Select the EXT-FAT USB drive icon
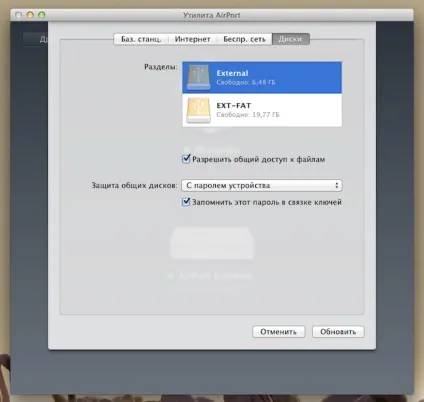 click(x=199, y=110)
